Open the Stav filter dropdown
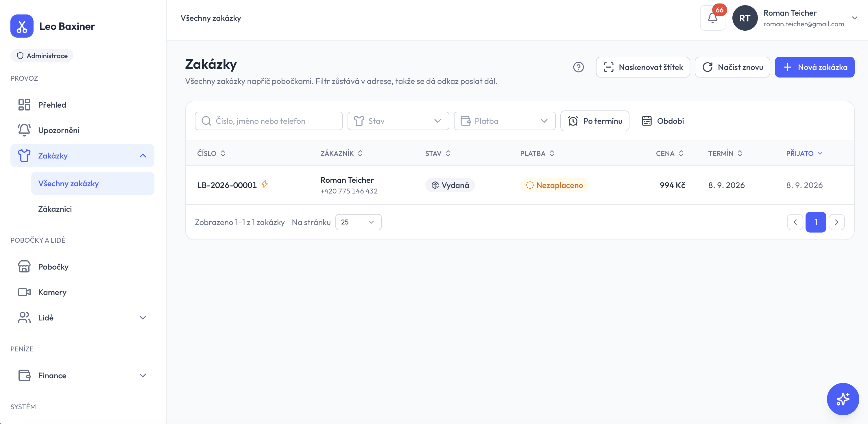Screen dimensions: 868x424 click(x=398, y=121)
